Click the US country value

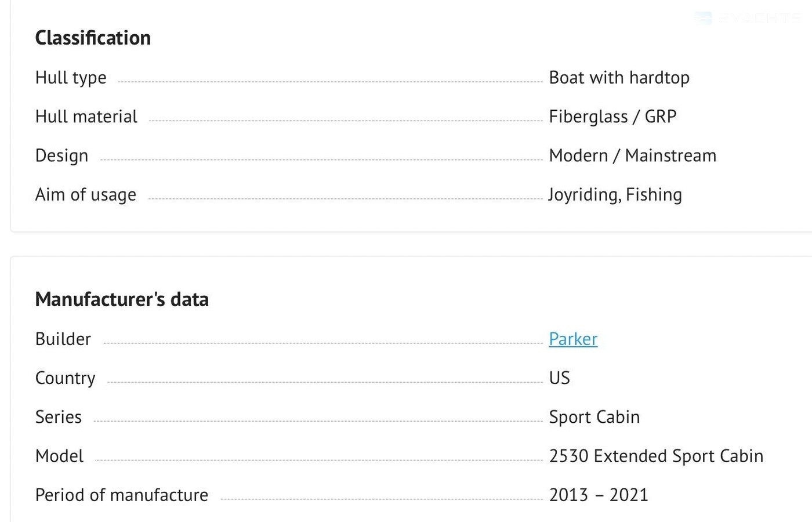[x=559, y=378]
